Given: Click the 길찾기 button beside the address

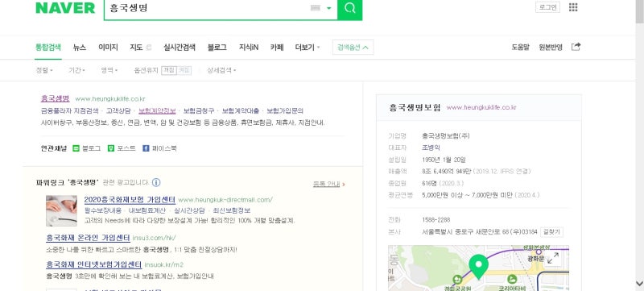Looking at the screenshot, I should [551, 232].
